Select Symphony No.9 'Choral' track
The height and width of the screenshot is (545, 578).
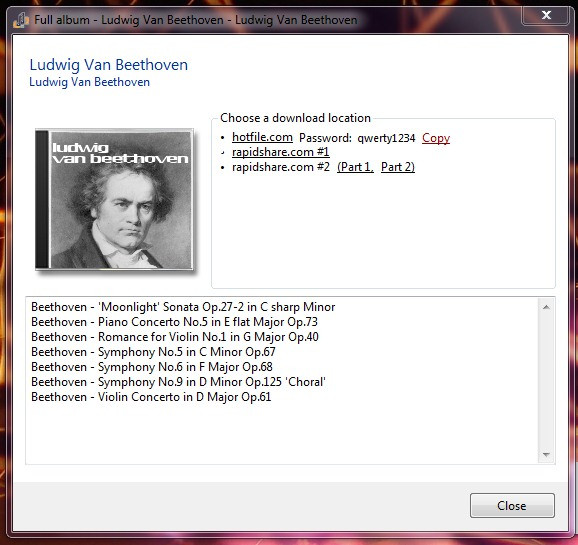coord(178,382)
